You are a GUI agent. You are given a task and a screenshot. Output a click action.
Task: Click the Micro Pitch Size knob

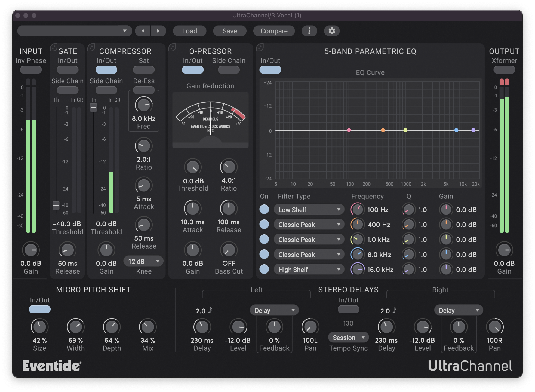[39, 327]
